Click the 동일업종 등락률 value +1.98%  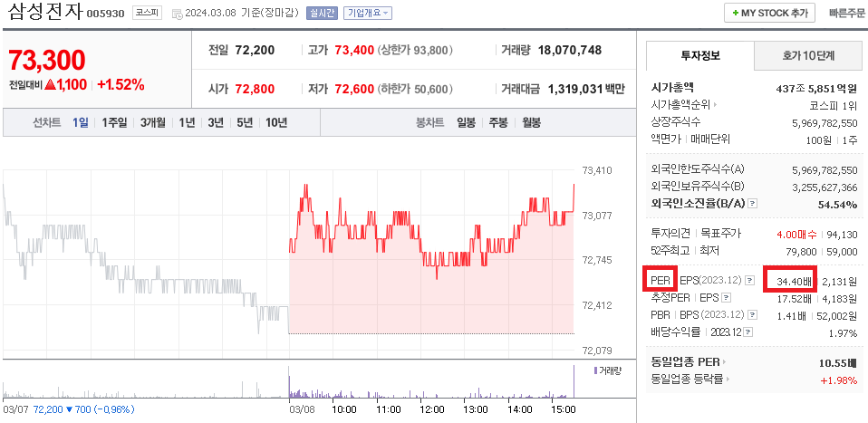(x=839, y=380)
